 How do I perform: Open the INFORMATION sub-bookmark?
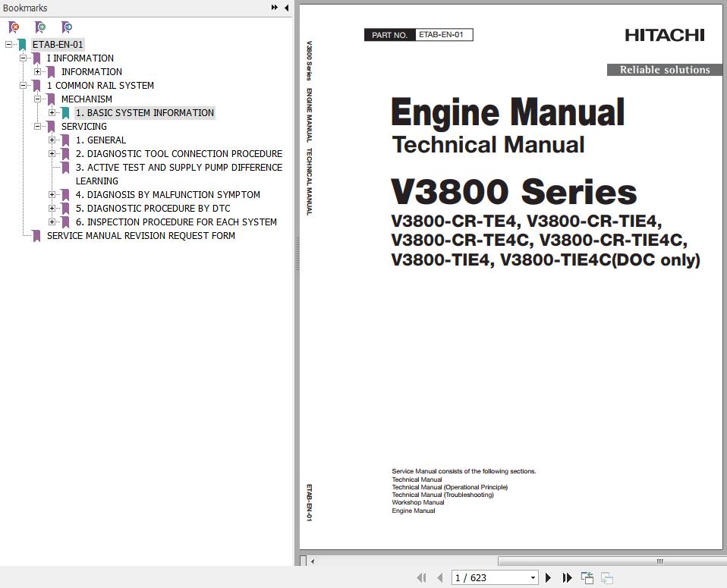pos(92,72)
